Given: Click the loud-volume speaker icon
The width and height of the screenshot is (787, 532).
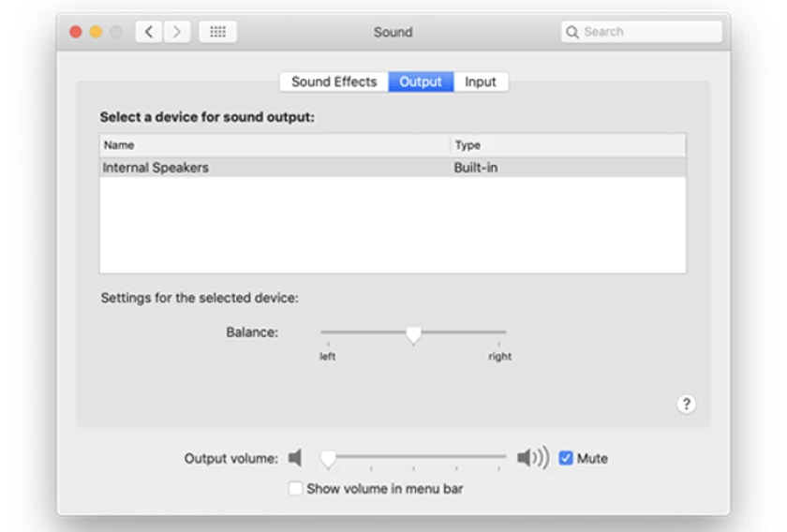Looking at the screenshot, I should 533,457.
